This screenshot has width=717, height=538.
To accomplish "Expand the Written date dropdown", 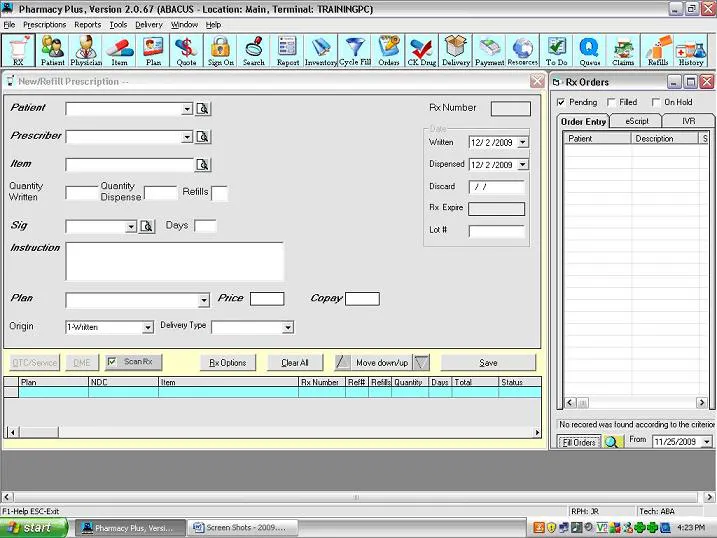I will point(523,143).
